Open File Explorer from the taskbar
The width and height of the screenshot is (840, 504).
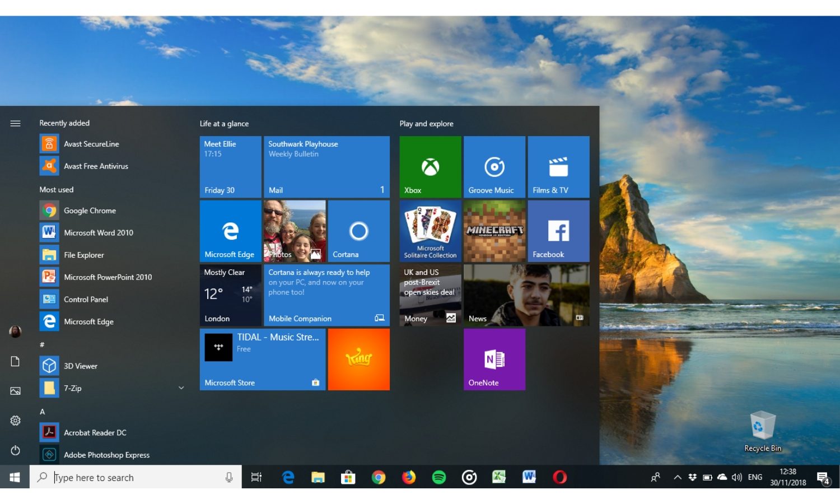[318, 477]
